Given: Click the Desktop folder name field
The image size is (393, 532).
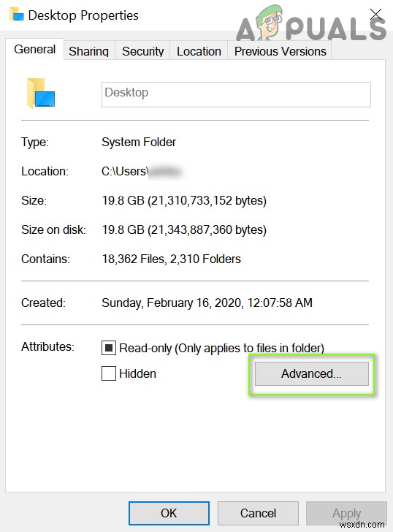Looking at the screenshot, I should pyautogui.click(x=236, y=94).
